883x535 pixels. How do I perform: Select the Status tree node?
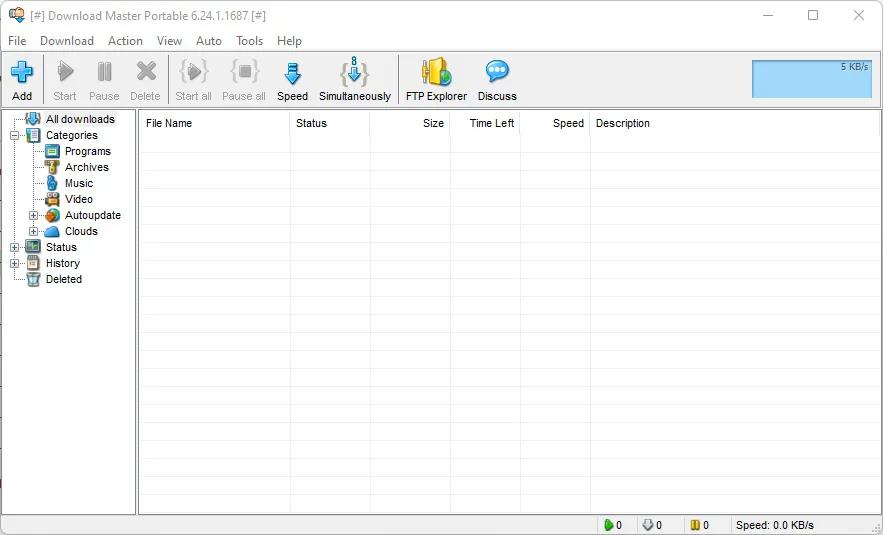coord(61,247)
